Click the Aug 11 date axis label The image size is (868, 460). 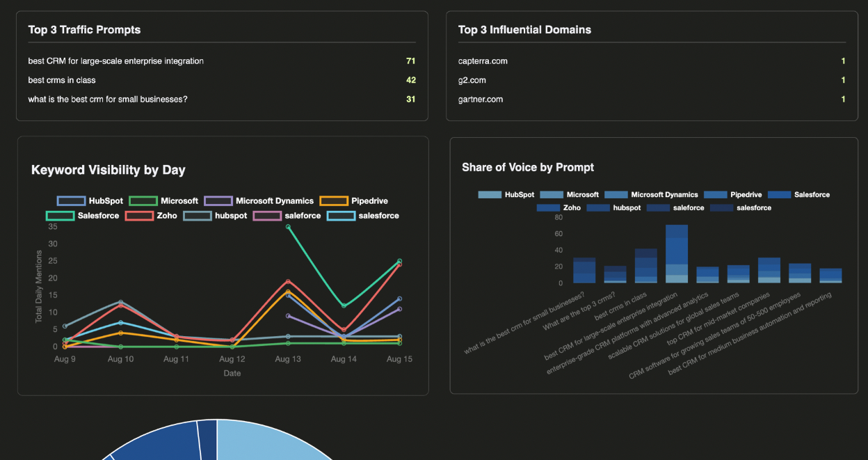tap(177, 359)
